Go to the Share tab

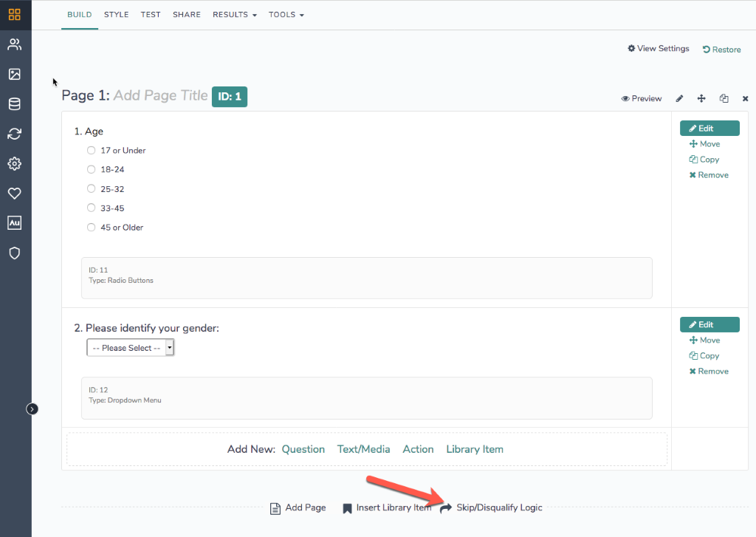[x=187, y=15]
